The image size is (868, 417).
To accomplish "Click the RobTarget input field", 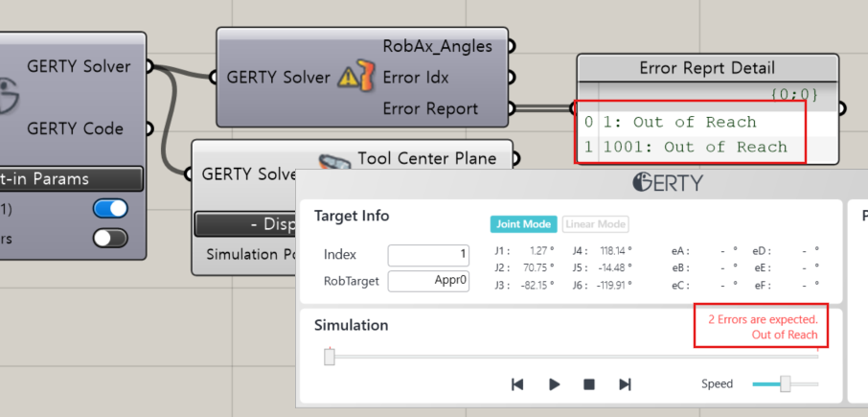I will pyautogui.click(x=428, y=281).
